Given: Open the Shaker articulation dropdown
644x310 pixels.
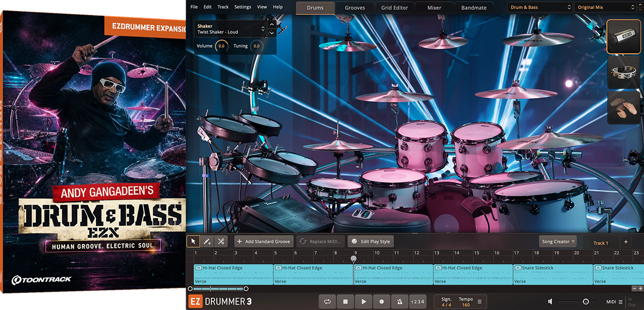Looking at the screenshot, I should coord(231,29).
